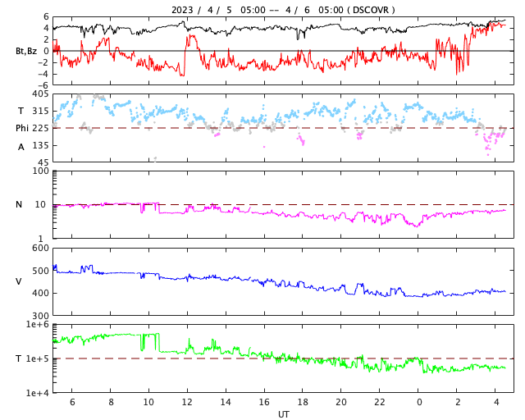Click the Phi axis label
Viewport: 525px width, 420px height.
22,128
